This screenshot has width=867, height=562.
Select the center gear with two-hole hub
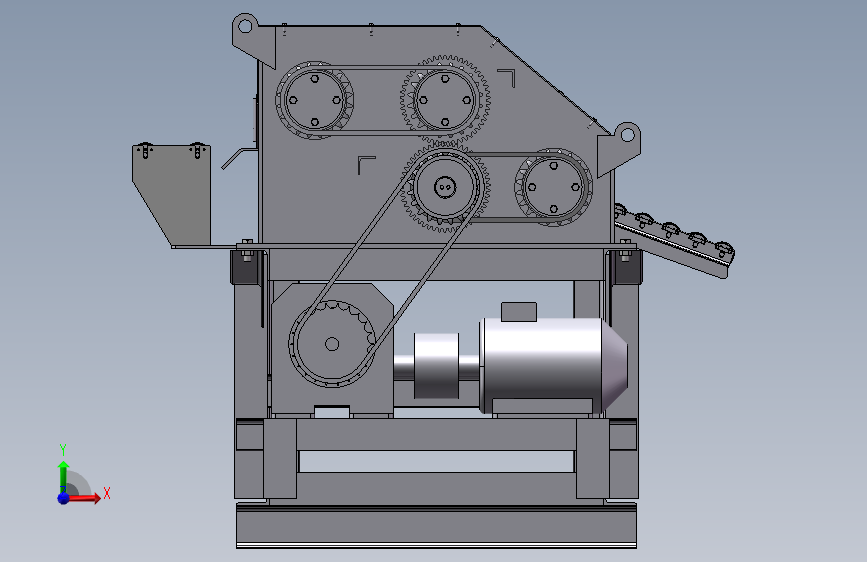coord(445,188)
